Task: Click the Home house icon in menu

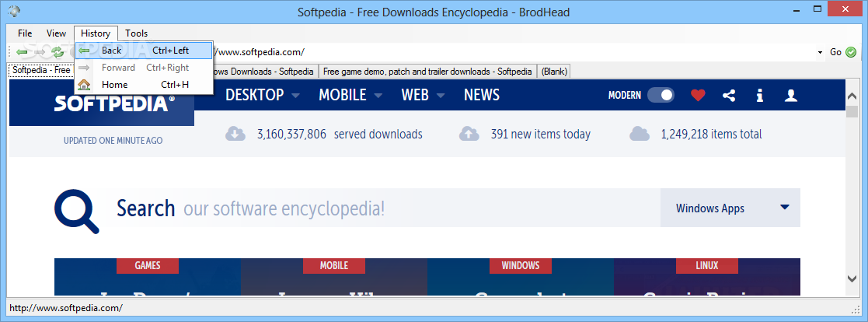Action: pyautogui.click(x=84, y=85)
